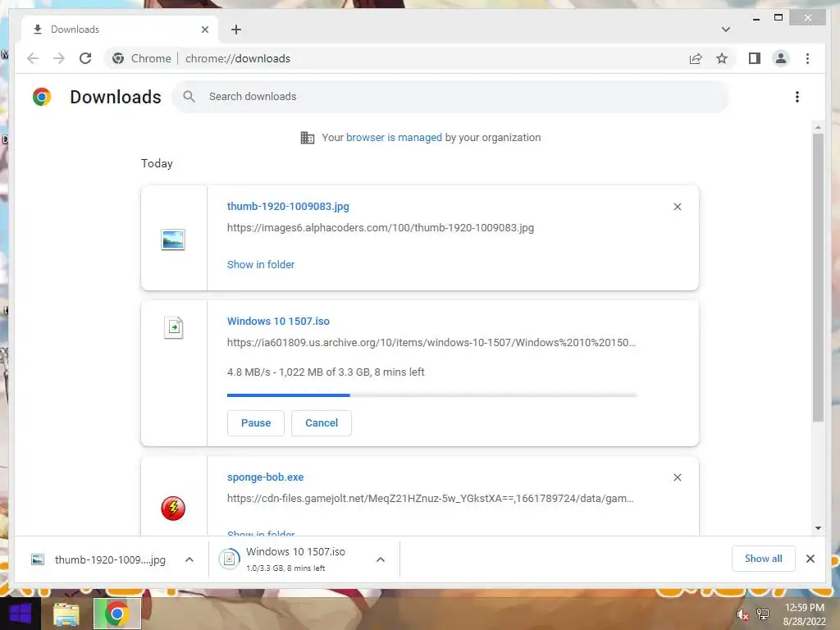
Task: Remove thumb-1920-1009083.jpg from the list
Action: point(677,207)
